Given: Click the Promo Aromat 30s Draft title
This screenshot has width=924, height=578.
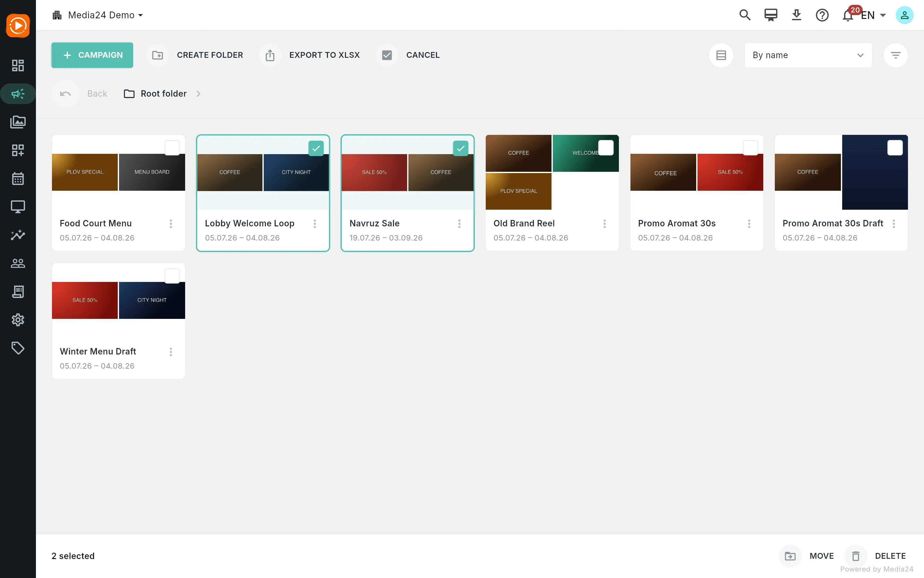Looking at the screenshot, I should tap(833, 223).
